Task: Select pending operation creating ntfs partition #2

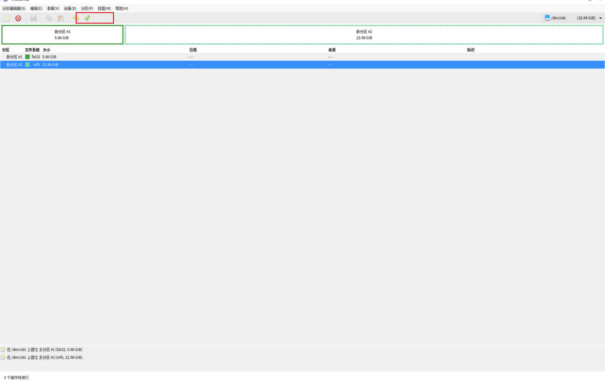Action: pos(42,358)
